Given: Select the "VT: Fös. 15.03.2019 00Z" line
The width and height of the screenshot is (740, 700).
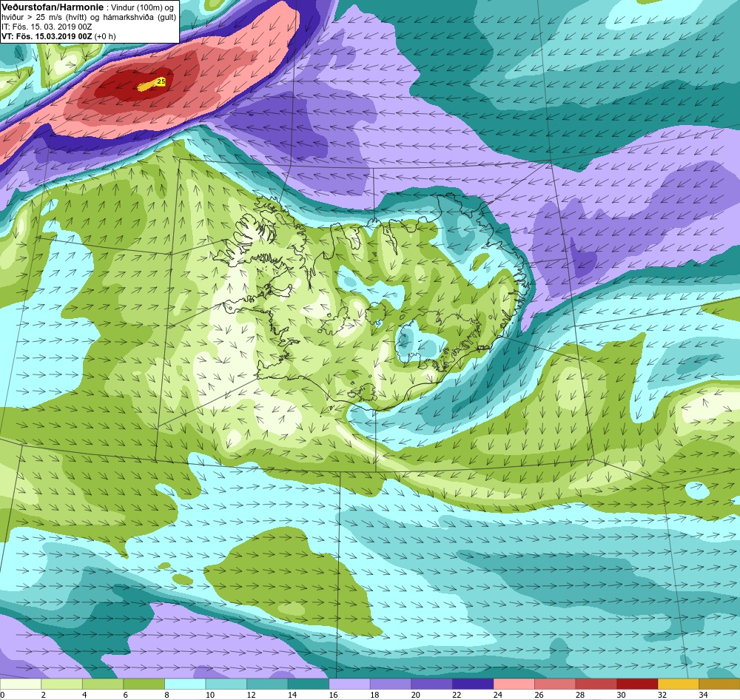Looking at the screenshot, I should (x=47, y=36).
